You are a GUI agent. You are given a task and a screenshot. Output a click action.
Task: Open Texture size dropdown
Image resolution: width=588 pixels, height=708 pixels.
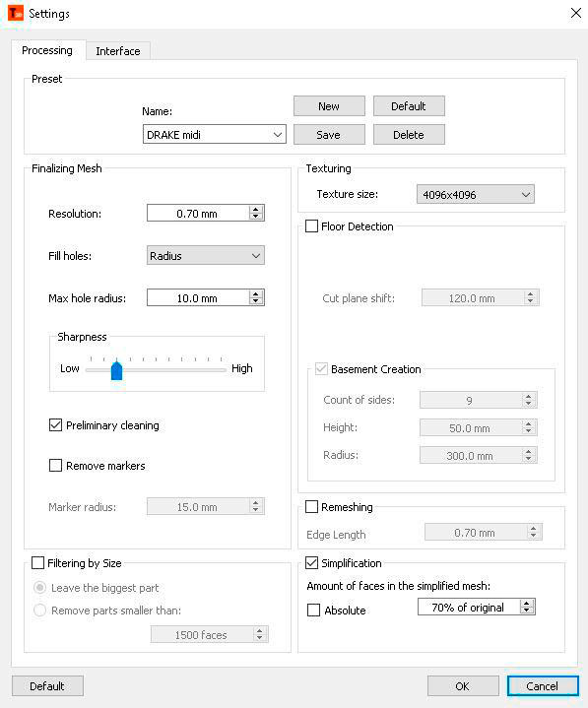[476, 194]
